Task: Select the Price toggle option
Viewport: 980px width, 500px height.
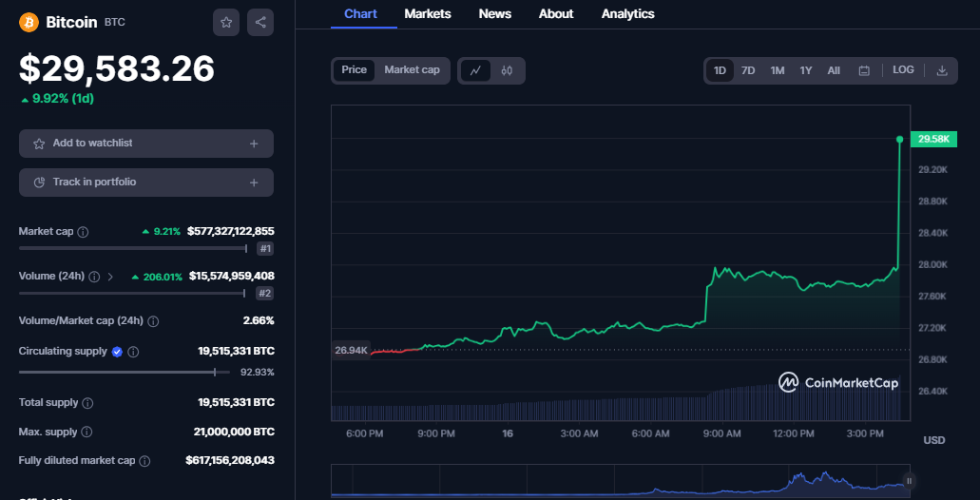Action: [355, 70]
